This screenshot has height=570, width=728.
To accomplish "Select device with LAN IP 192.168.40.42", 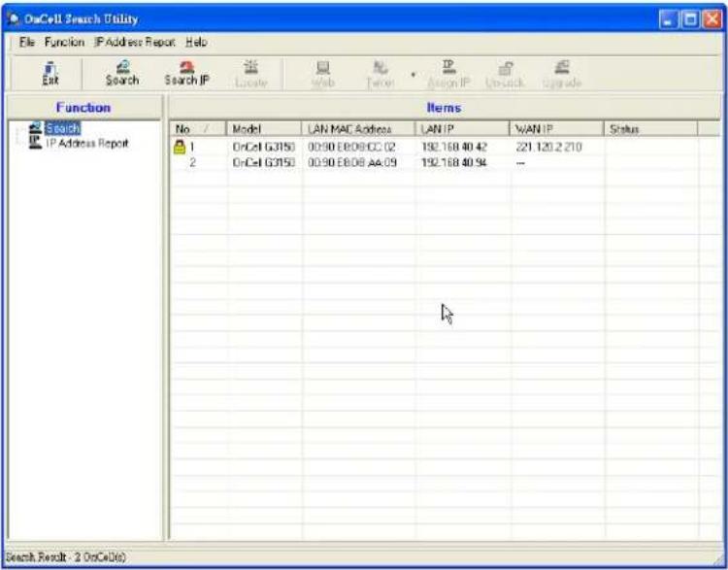I will click(x=454, y=148).
